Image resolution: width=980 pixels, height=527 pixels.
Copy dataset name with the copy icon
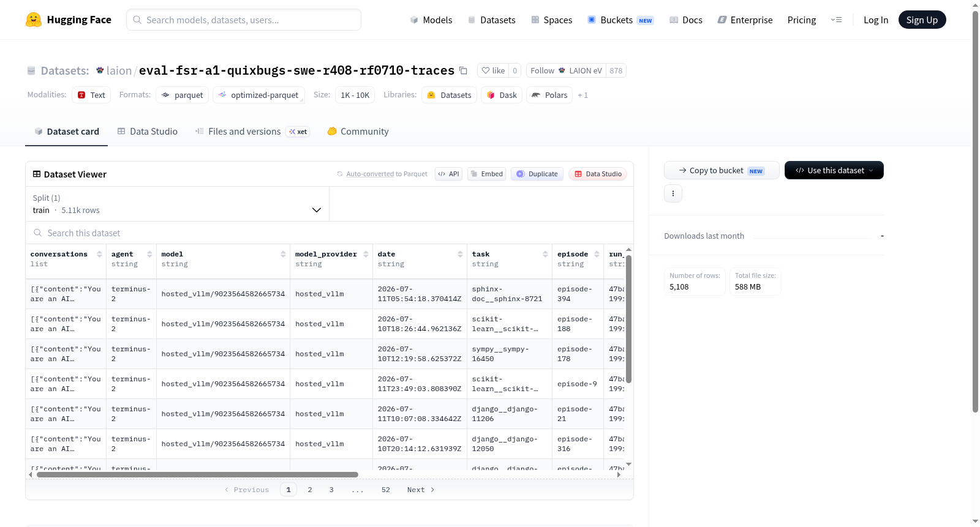pyautogui.click(x=464, y=71)
